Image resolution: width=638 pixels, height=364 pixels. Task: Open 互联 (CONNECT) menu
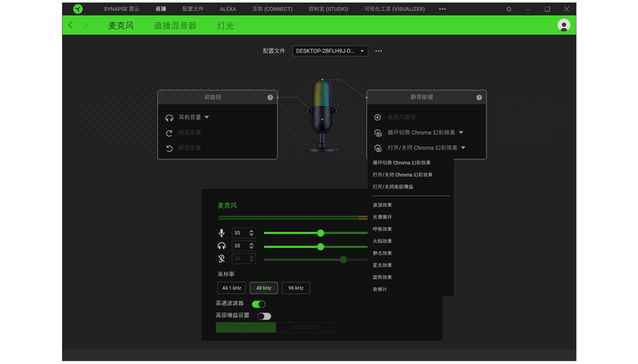272,9
